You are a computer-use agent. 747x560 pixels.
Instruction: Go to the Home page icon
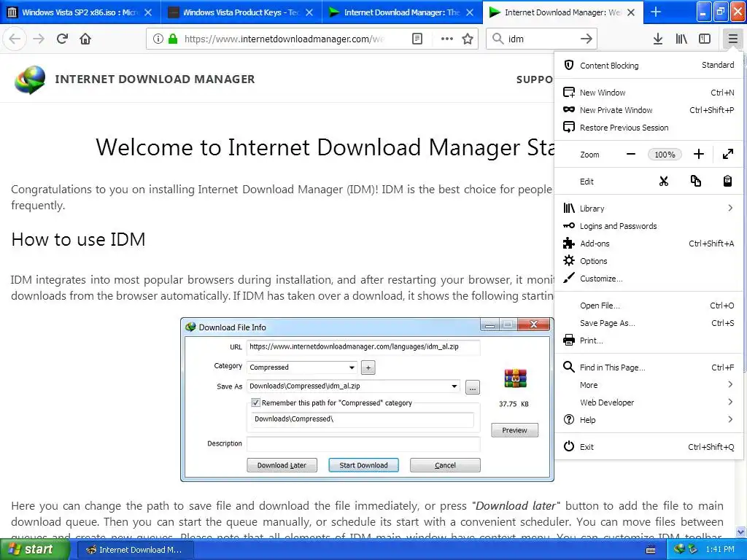coord(85,39)
